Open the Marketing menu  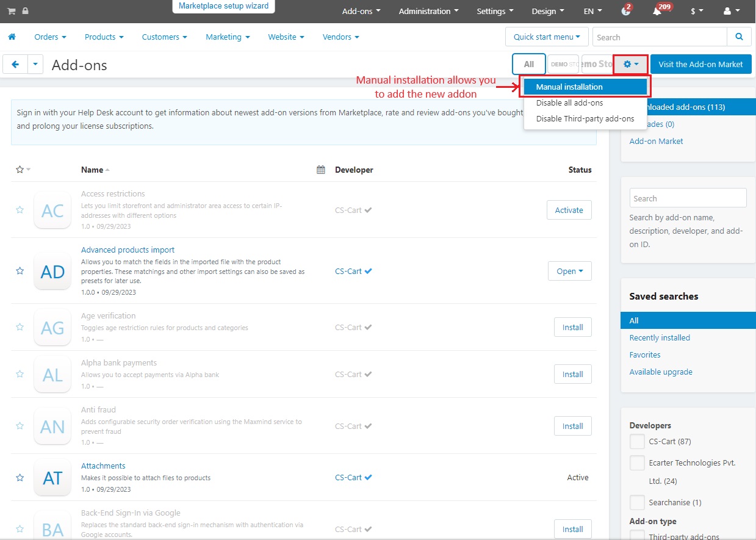228,37
